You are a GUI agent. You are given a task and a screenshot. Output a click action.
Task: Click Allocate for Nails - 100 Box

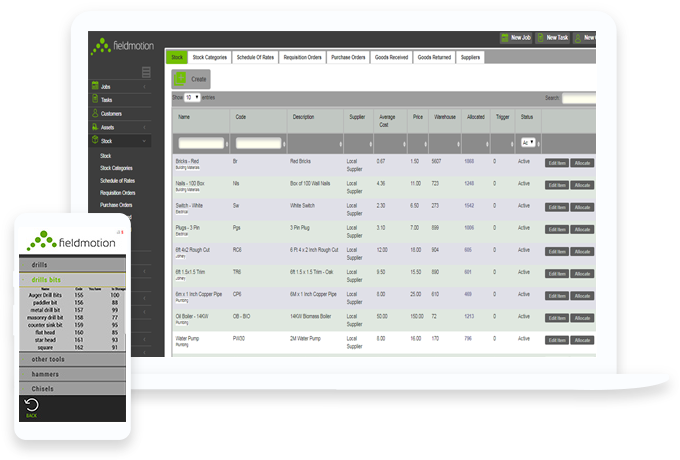coord(582,185)
